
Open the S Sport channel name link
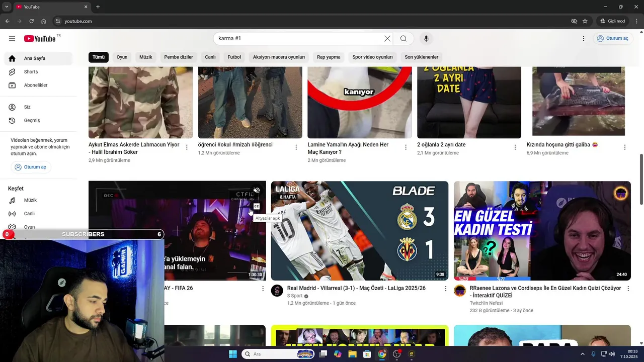295,296
